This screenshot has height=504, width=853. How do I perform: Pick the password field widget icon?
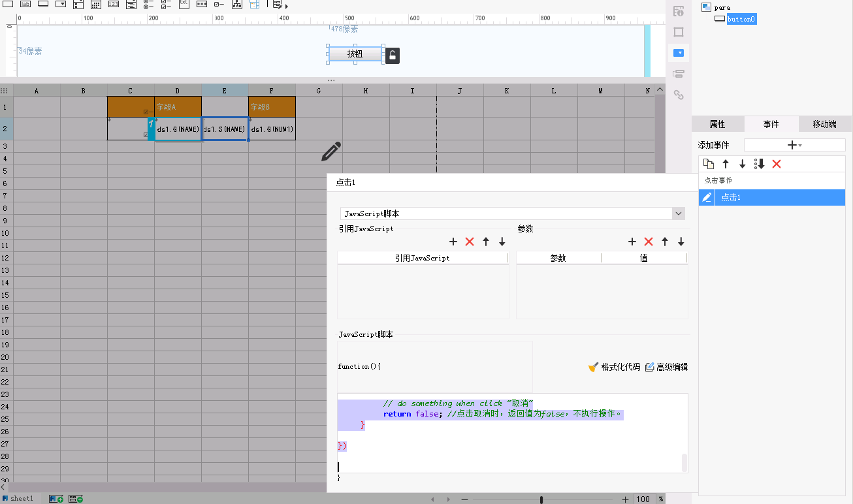[202, 4]
